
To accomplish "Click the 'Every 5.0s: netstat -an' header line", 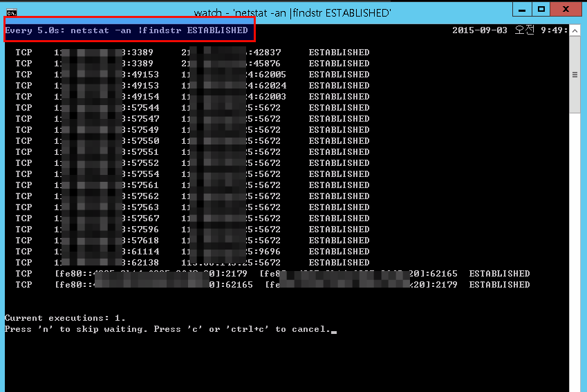I will 127,30.
